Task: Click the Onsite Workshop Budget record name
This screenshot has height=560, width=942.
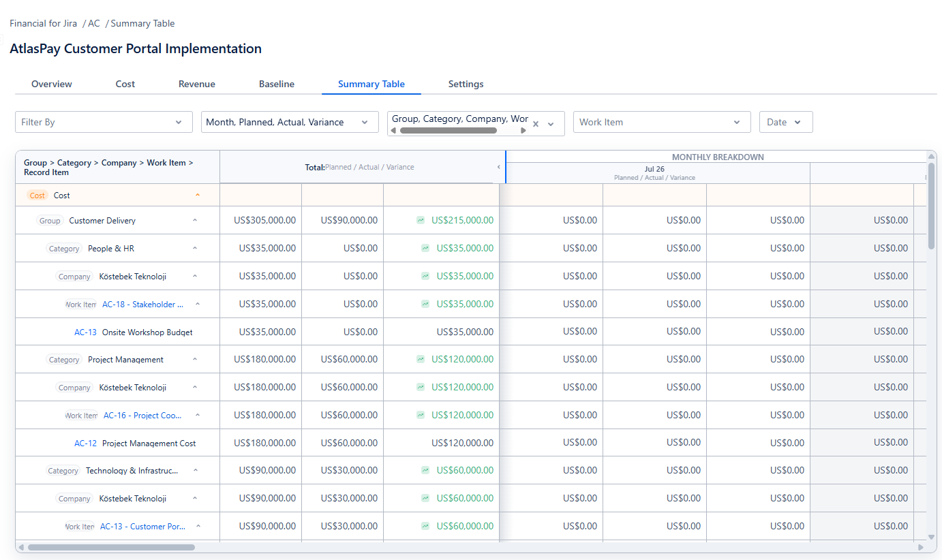Action: point(147,332)
